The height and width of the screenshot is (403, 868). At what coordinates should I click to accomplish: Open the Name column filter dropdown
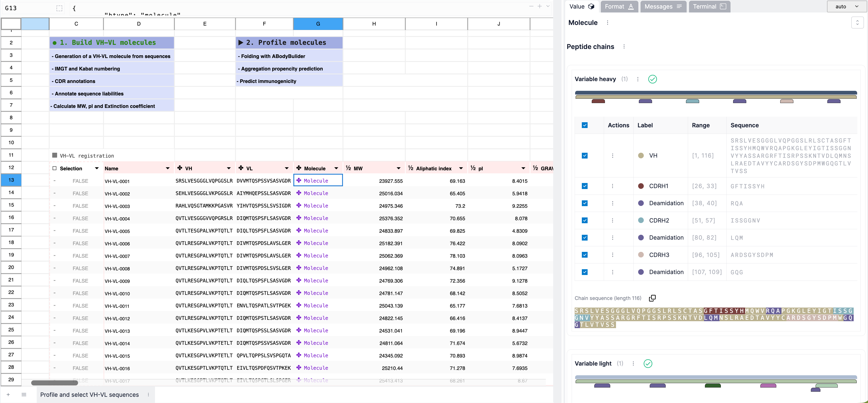[167, 168]
